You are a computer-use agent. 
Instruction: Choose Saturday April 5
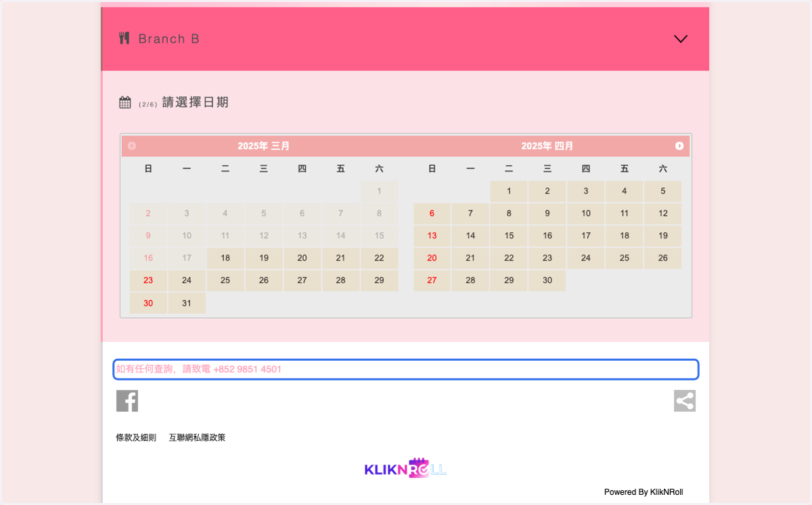coord(662,191)
